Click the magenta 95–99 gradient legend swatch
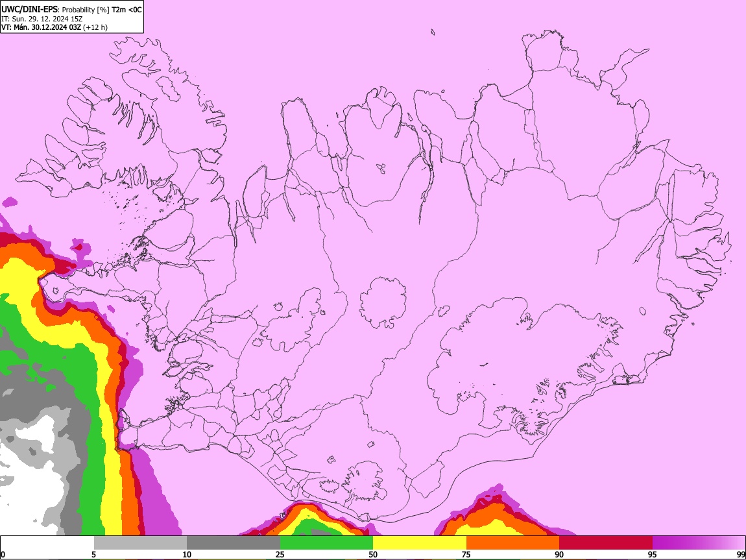Viewport: 746px width, 560px height. click(x=699, y=542)
